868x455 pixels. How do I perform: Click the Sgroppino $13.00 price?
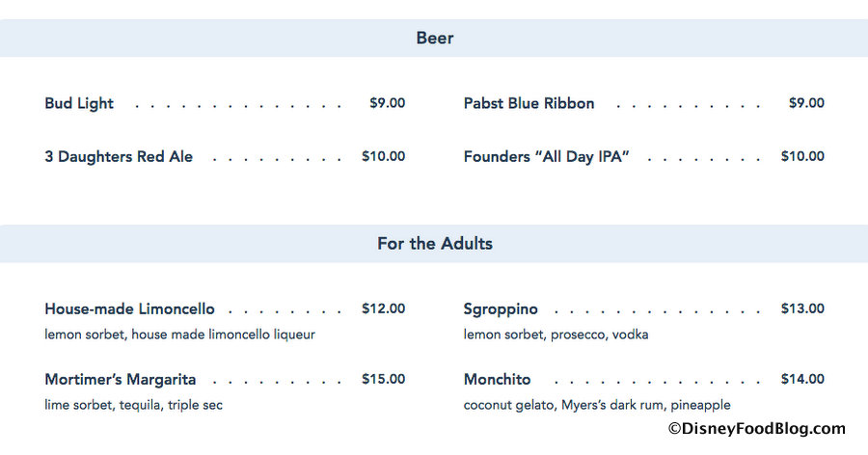[802, 309]
